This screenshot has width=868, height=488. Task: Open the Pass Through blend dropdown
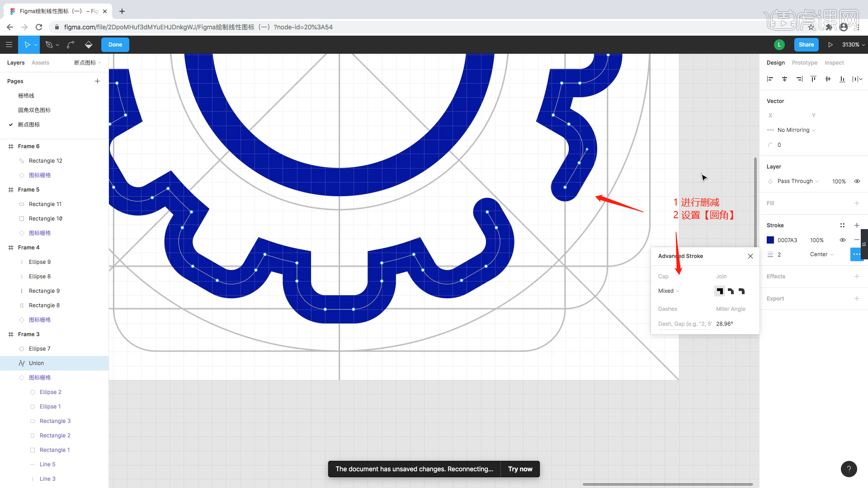[x=798, y=181]
